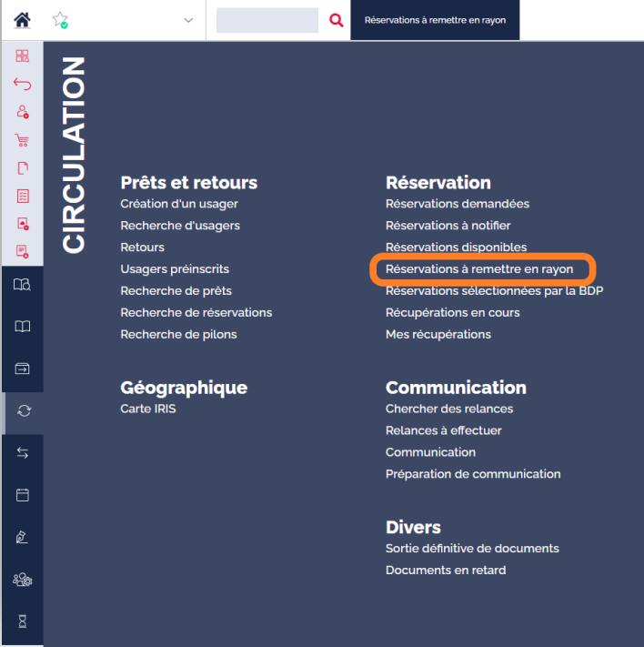
Task: Switch to Réservations à remettre en rayon tab
Action: pos(435,20)
